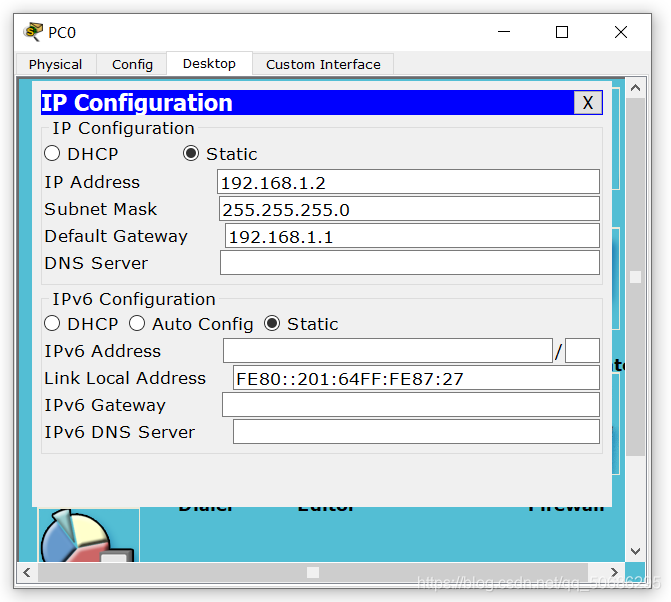
Task: Select the IPv6 DHCP radio button
Action: coord(52,323)
